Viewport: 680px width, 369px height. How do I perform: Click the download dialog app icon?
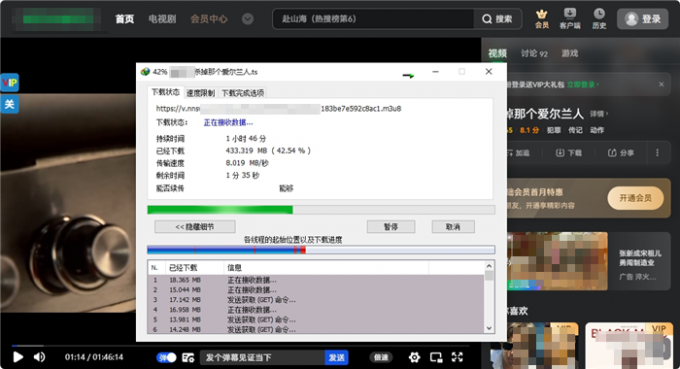coord(145,72)
